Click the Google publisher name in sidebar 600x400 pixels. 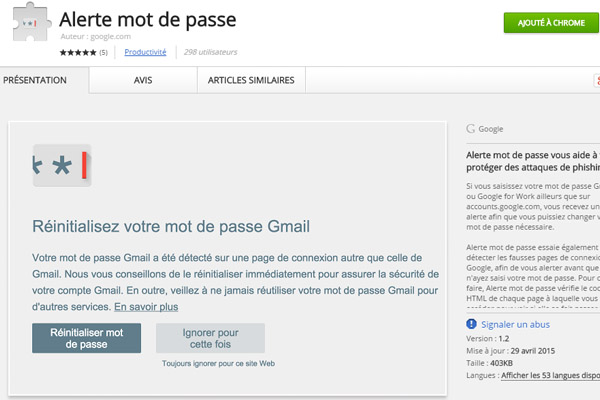pos(491,129)
